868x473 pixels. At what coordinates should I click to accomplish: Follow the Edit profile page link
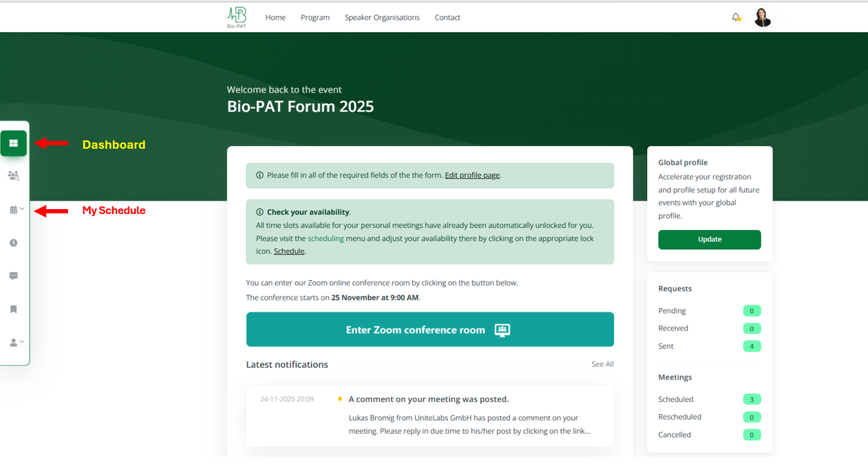(x=472, y=175)
